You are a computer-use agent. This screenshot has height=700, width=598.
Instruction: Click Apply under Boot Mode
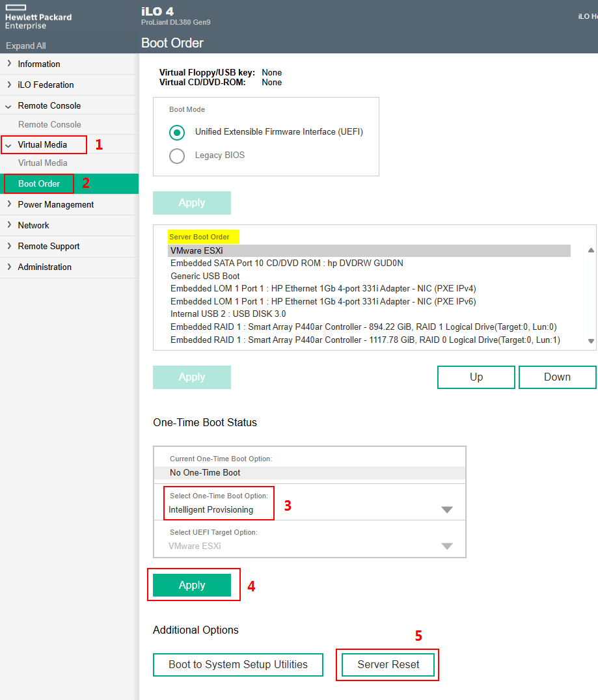point(192,203)
